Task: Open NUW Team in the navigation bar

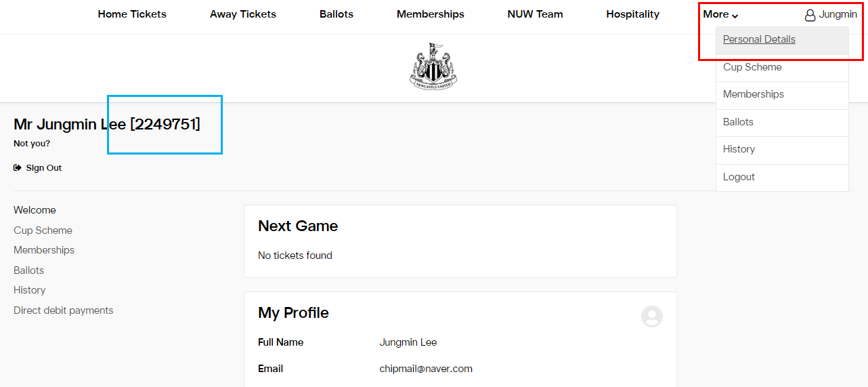Action: coord(535,14)
